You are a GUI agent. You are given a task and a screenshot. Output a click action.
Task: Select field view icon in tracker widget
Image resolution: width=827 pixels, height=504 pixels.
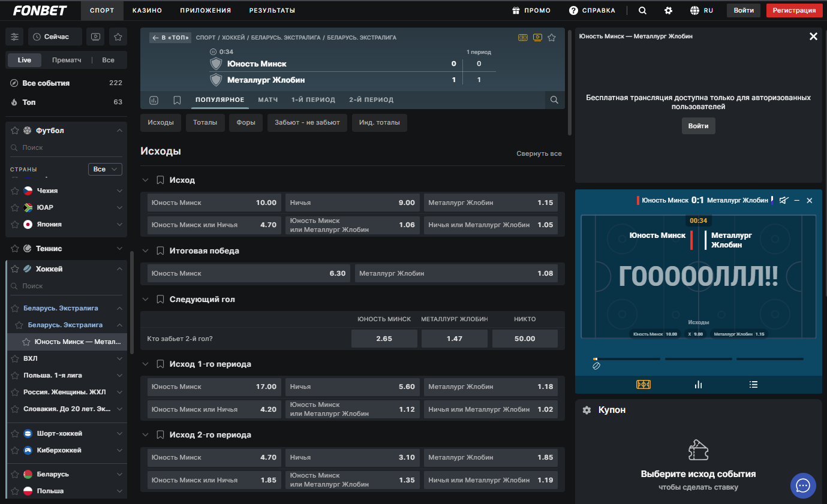(643, 385)
